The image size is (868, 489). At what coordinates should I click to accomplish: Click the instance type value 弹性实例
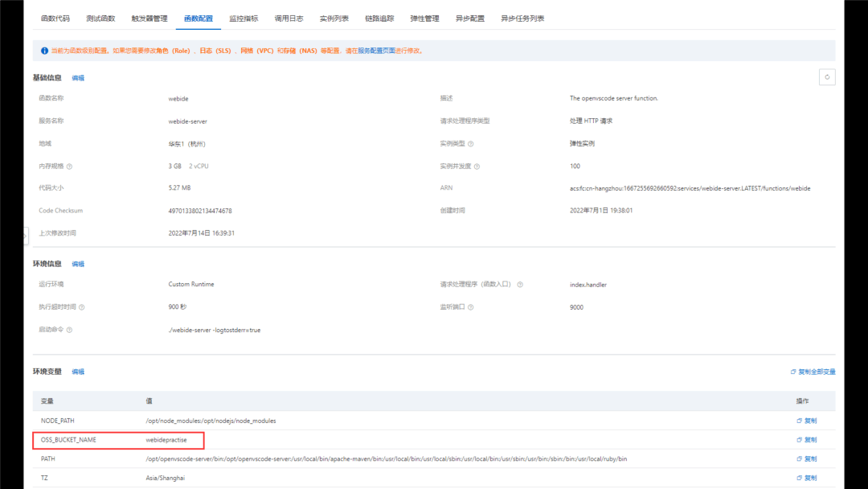point(583,143)
